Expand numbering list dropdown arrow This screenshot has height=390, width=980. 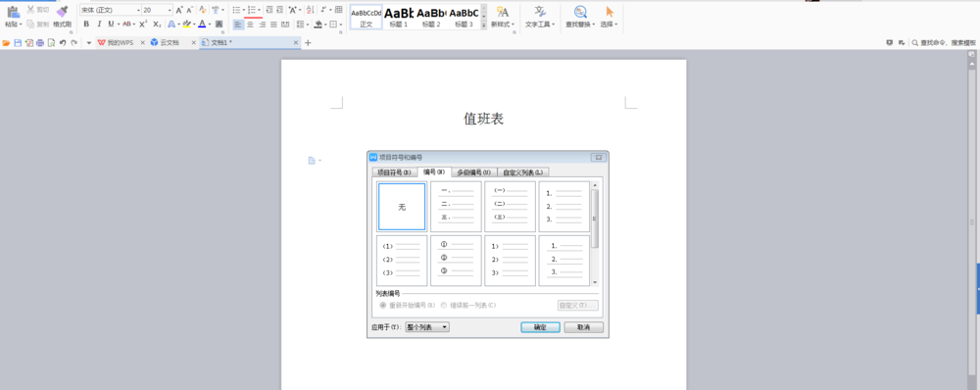coord(259,10)
